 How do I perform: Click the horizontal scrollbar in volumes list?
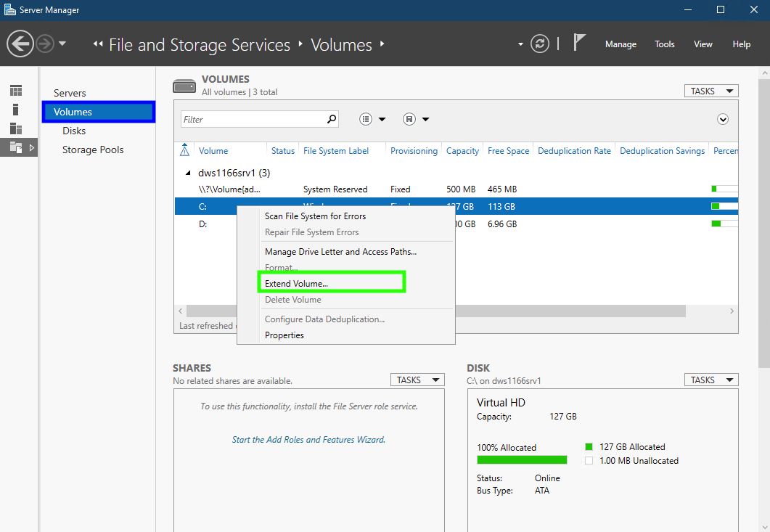436,311
